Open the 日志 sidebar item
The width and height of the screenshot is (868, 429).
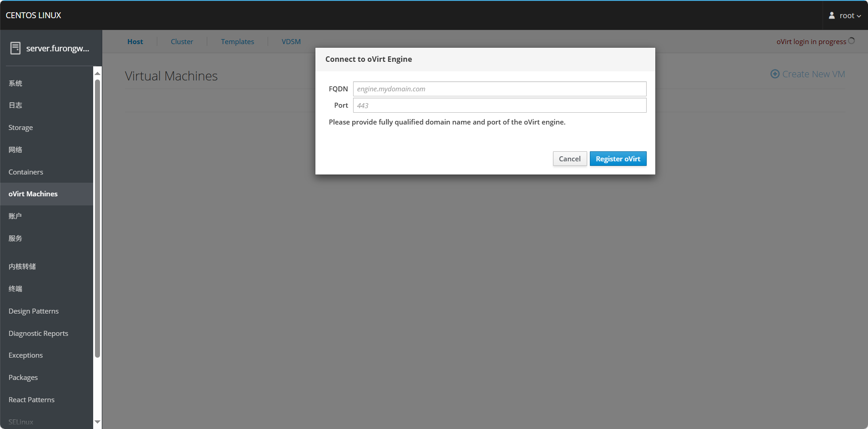point(46,105)
